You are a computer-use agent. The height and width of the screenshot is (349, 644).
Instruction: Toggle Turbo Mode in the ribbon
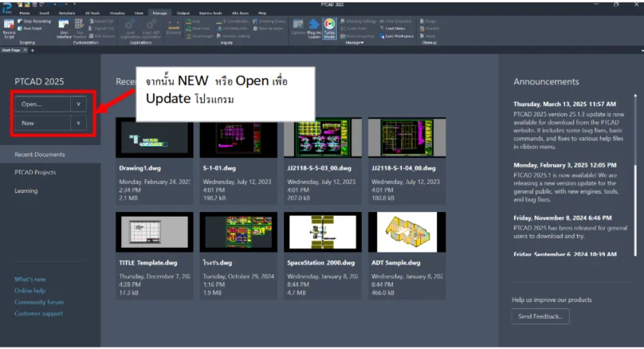tap(329, 29)
